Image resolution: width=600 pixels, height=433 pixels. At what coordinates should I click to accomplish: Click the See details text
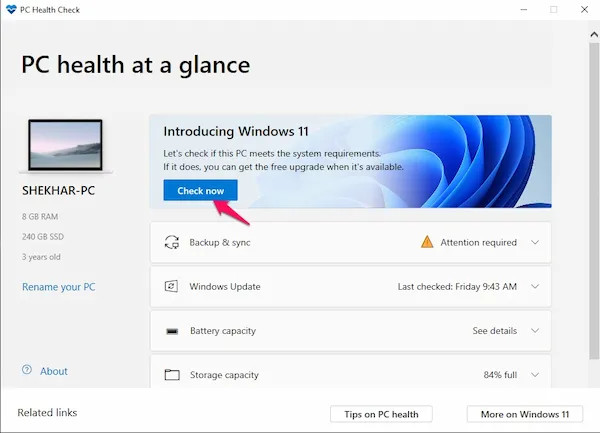tap(494, 330)
